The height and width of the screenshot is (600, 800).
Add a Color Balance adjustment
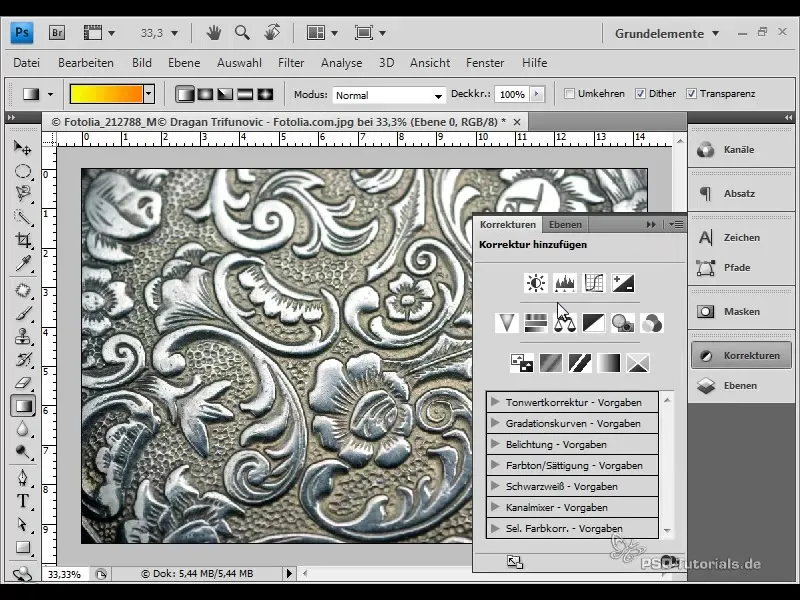coord(565,323)
